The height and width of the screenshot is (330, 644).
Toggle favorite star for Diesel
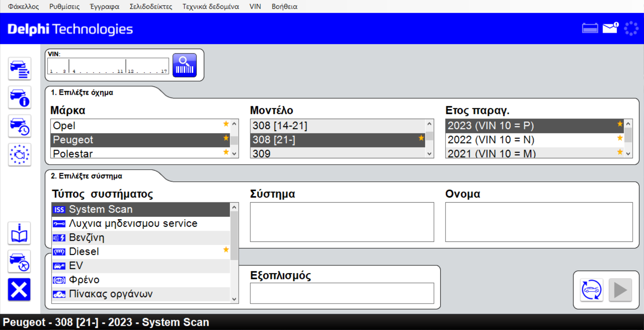tap(226, 250)
